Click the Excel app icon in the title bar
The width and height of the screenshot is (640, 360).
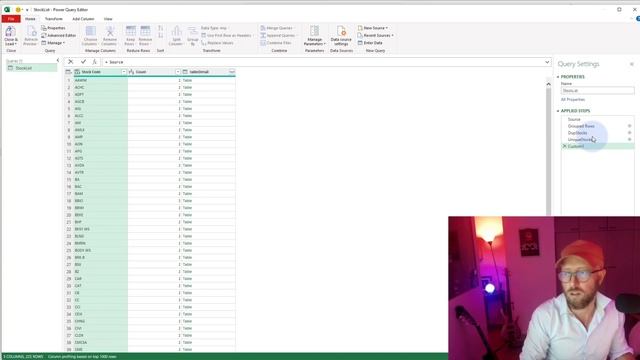click(7, 9)
